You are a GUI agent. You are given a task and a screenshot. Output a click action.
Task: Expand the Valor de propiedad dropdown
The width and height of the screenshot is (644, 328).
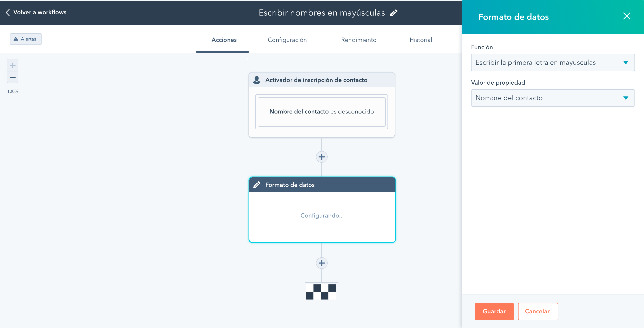coord(553,98)
